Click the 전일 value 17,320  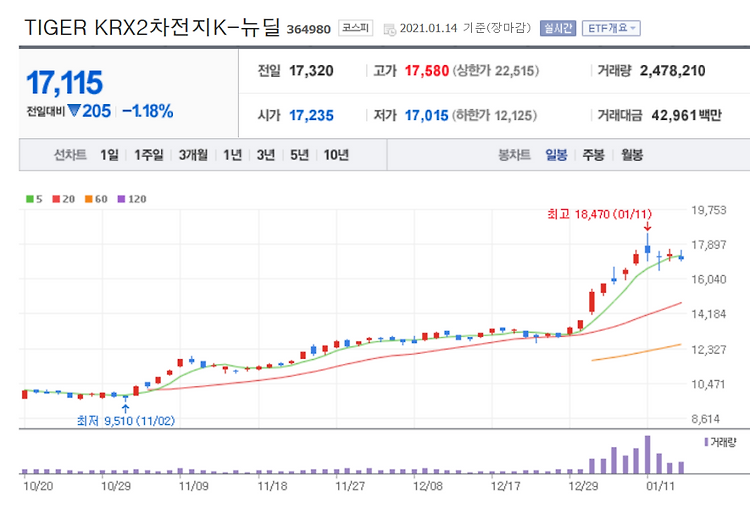pyautogui.click(x=311, y=71)
